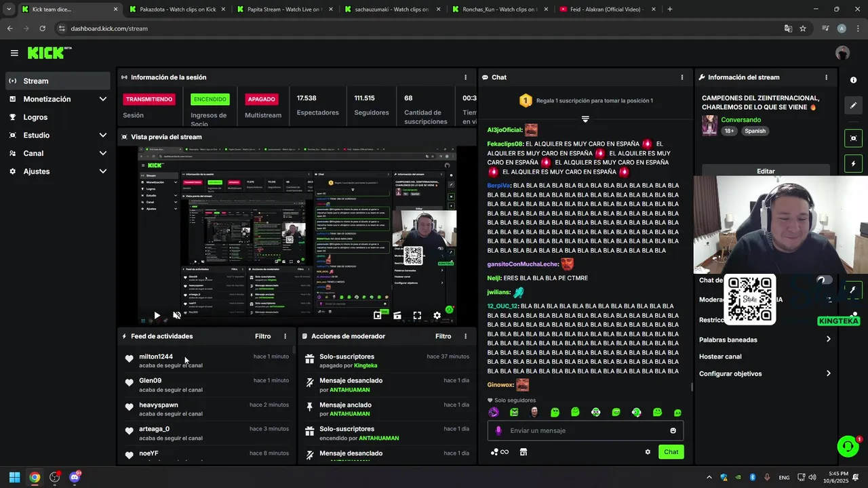Enter fullscreen in stream preview

[417, 315]
